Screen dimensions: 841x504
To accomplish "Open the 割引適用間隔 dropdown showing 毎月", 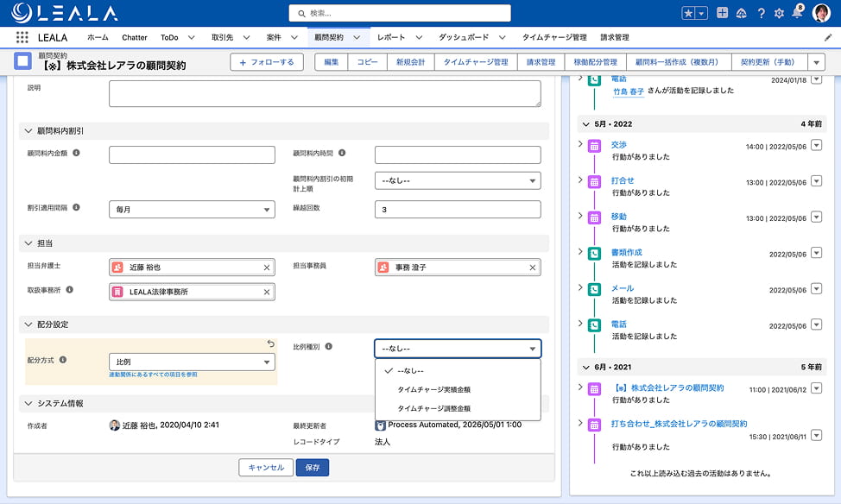I will tap(192, 209).
